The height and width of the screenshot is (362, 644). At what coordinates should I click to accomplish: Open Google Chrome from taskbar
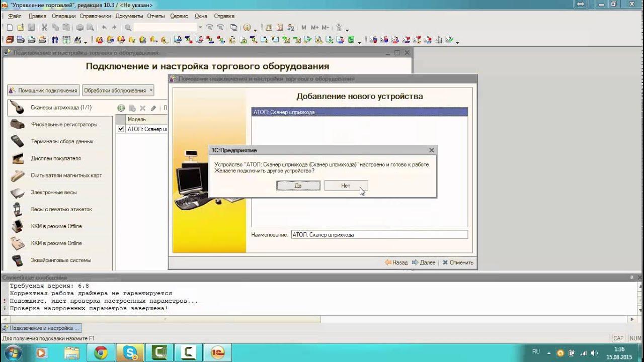(x=101, y=353)
